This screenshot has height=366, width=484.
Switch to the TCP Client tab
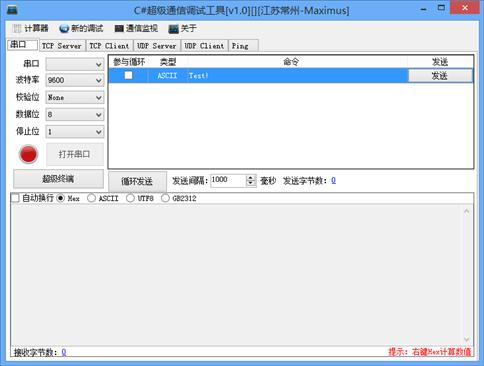(x=109, y=46)
